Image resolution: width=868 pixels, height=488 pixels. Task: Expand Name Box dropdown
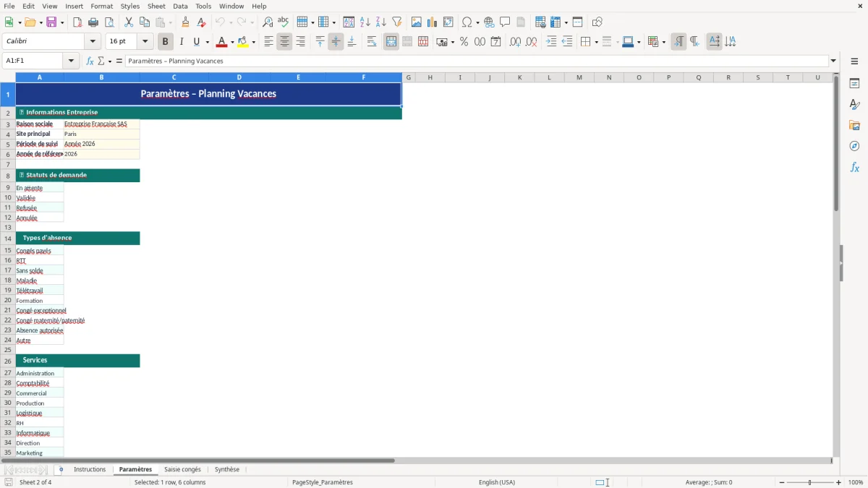pos(72,61)
